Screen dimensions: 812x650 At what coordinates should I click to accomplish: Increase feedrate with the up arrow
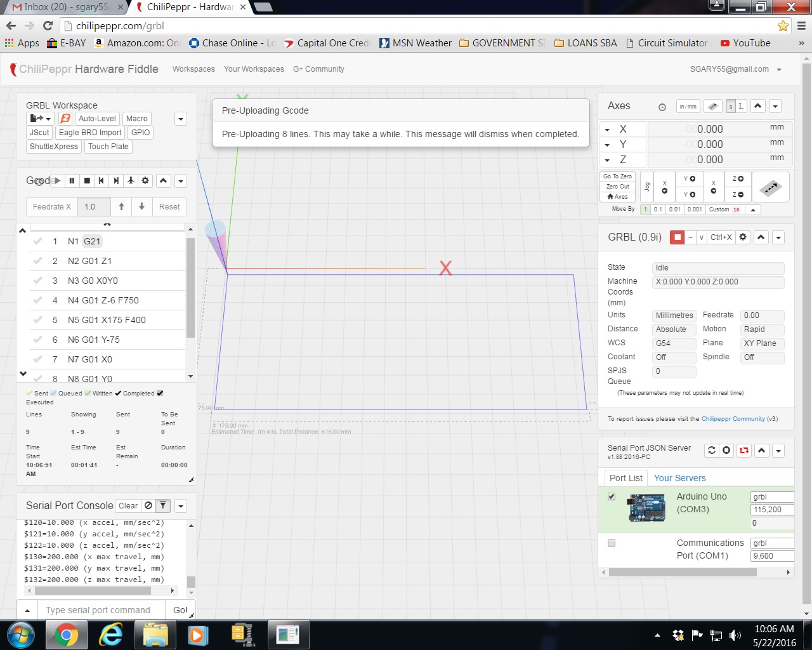[121, 207]
